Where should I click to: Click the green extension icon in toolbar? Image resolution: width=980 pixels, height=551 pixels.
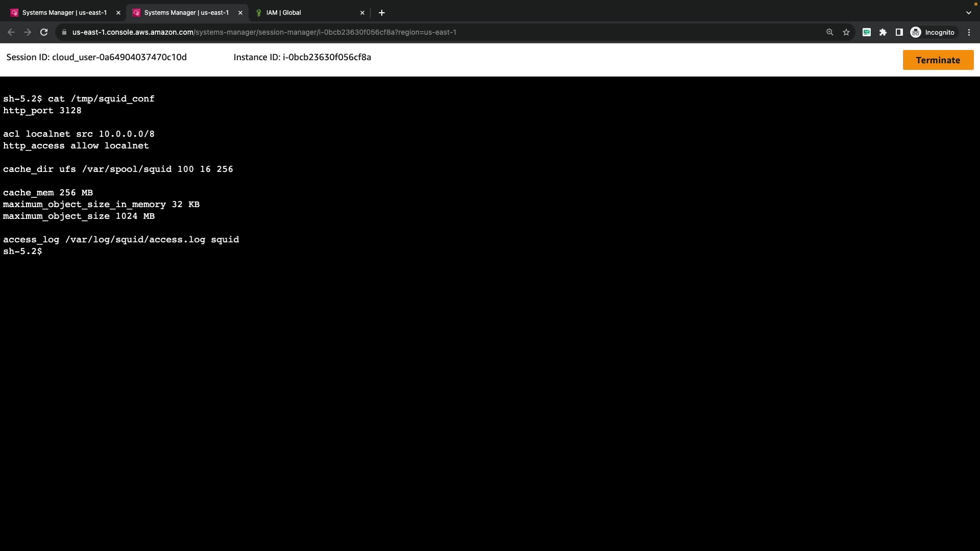click(867, 32)
